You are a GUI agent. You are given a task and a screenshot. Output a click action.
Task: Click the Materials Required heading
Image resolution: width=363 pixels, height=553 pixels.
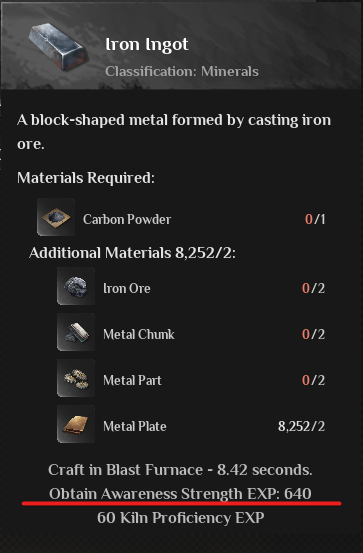86,178
